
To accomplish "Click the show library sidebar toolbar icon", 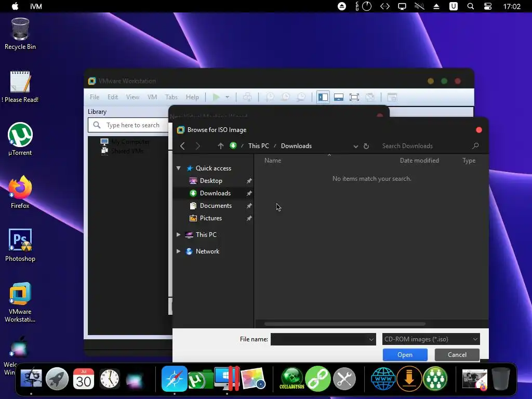I will tap(323, 97).
